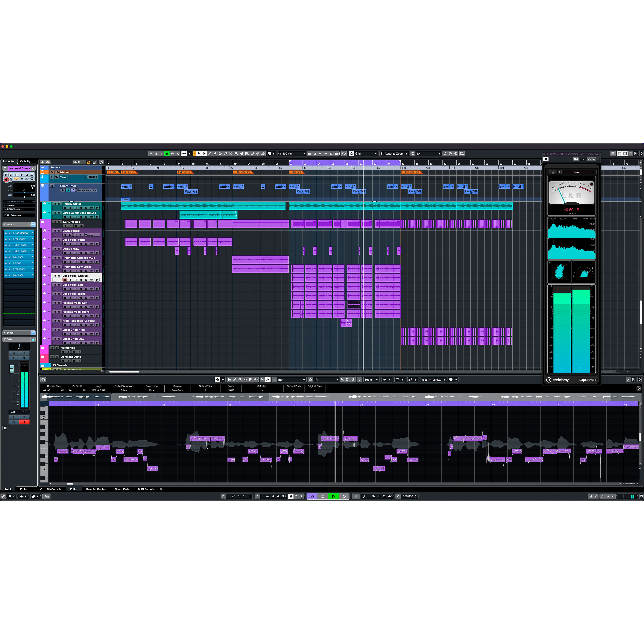This screenshot has height=644, width=644.
Task: Collapse the Inserts section in the Inspector
Action: 5,225
